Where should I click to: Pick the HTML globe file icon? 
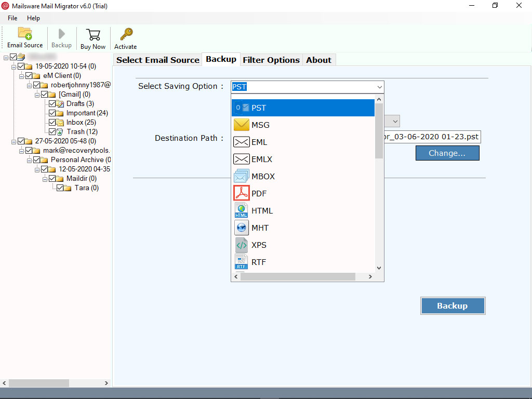pyautogui.click(x=241, y=210)
